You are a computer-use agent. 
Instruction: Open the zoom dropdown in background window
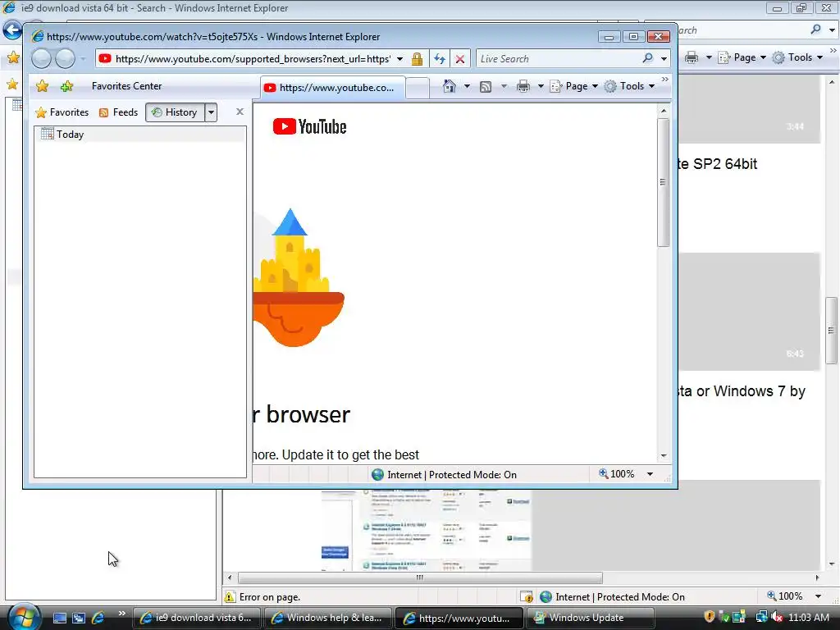tap(818, 596)
